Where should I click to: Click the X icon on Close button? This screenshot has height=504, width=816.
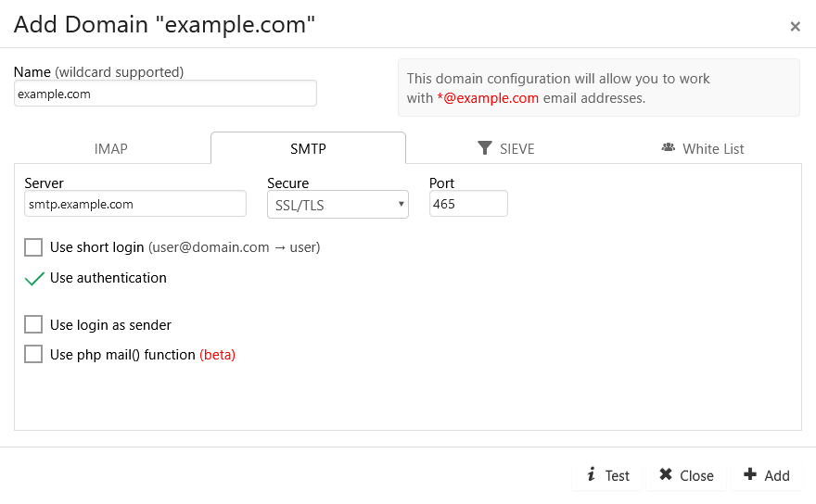click(x=666, y=474)
